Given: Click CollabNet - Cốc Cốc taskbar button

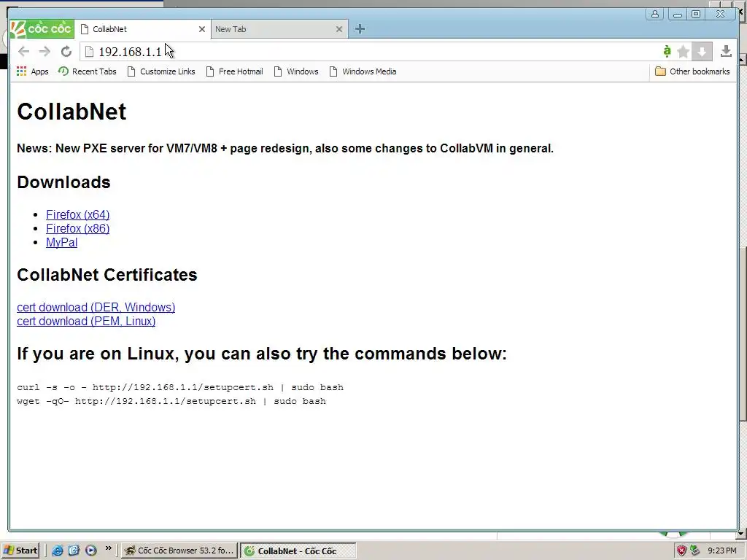Looking at the screenshot, I should click(298, 551).
